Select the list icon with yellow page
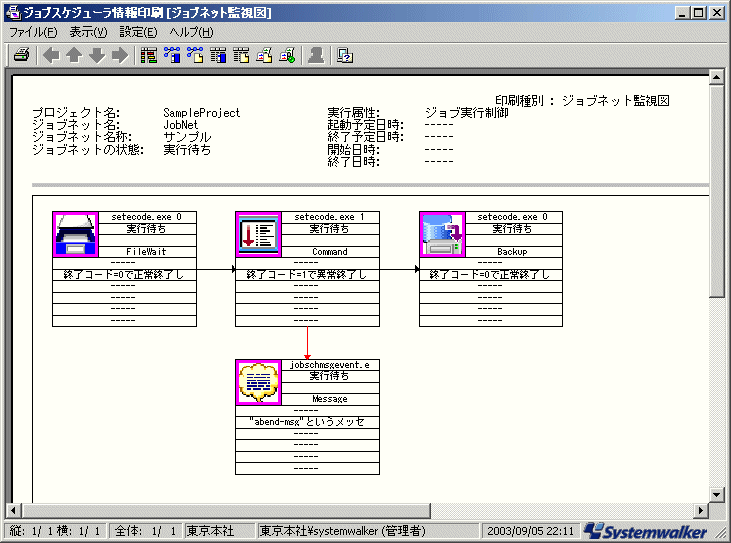731x543 pixels. pyautogui.click(x=241, y=55)
